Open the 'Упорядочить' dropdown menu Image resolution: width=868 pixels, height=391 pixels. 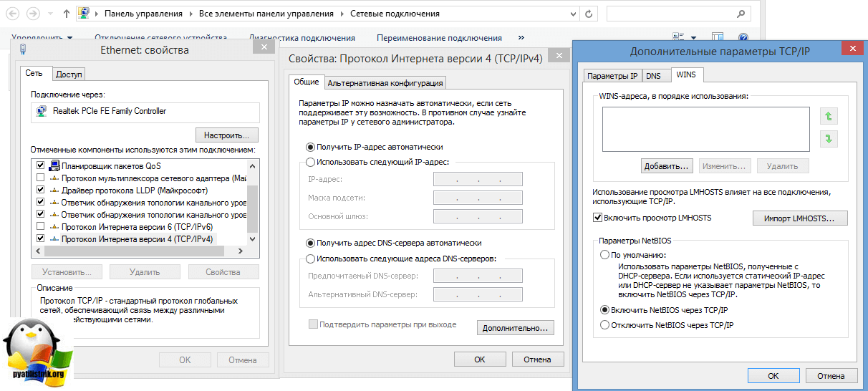(x=42, y=38)
